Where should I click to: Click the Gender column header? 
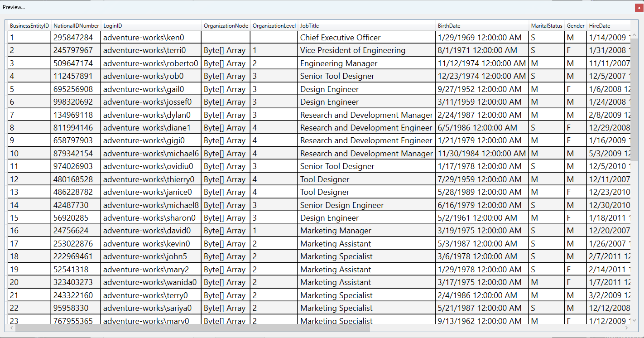pyautogui.click(x=575, y=26)
